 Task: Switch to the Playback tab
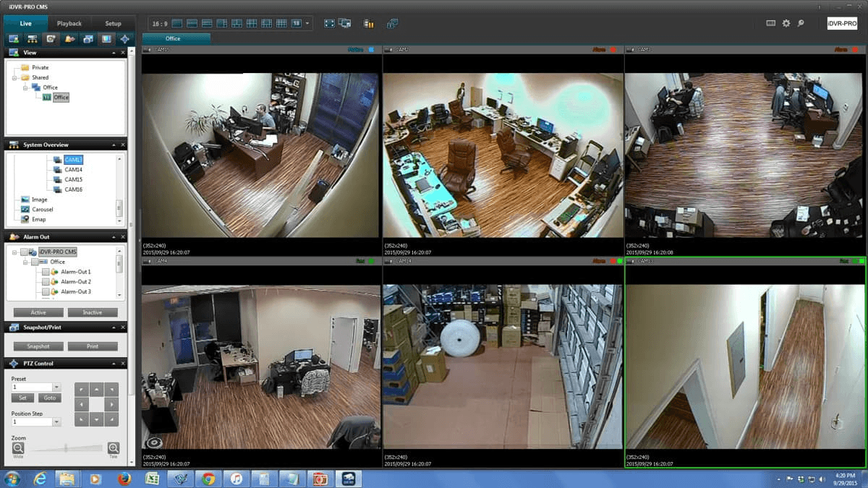tap(69, 22)
